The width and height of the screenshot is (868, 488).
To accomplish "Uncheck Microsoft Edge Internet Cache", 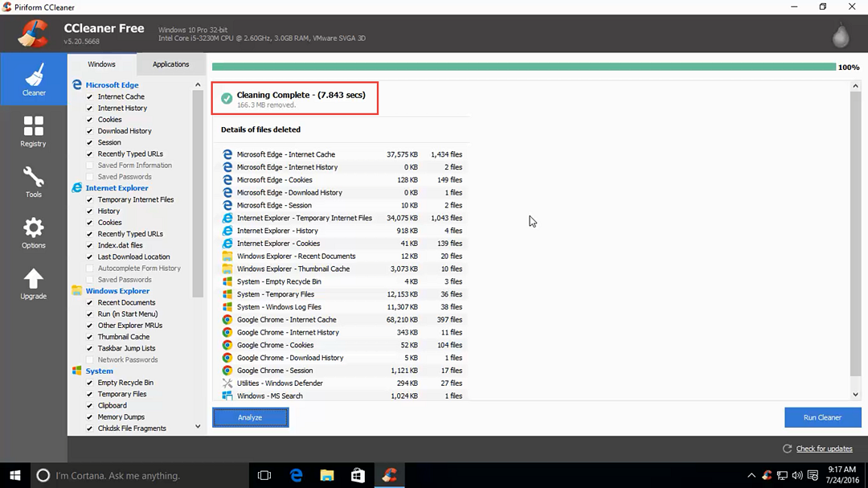I will (90, 96).
